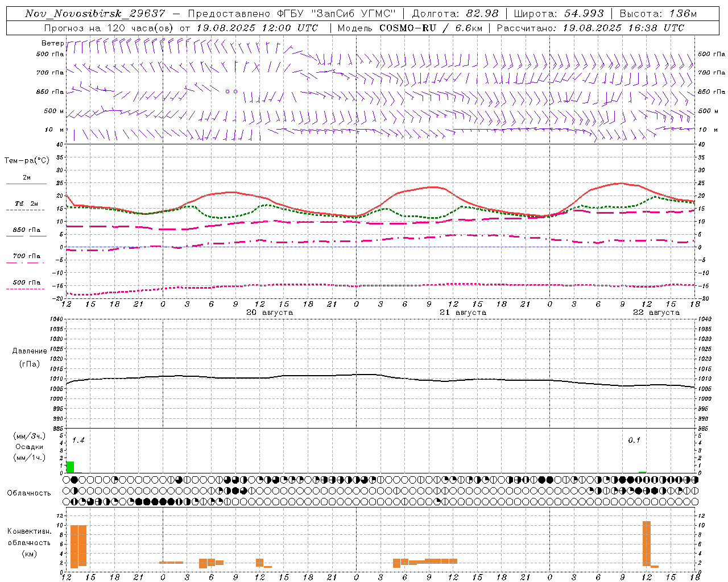Click the Ветер wind panel label

click(52, 43)
